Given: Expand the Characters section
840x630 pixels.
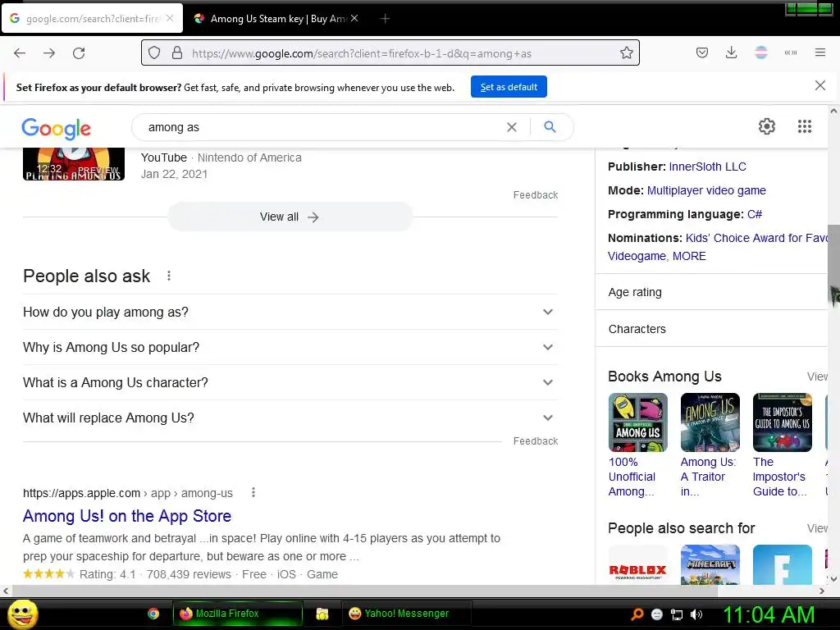Looking at the screenshot, I should (x=713, y=329).
